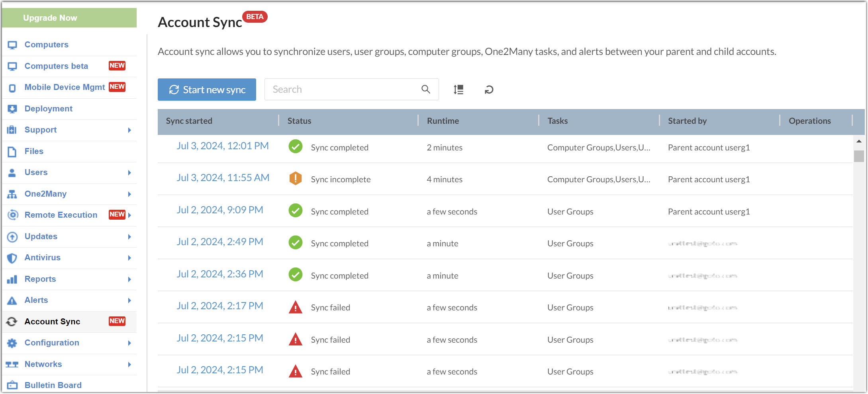
Task: Click the Start new sync button
Action: click(207, 90)
